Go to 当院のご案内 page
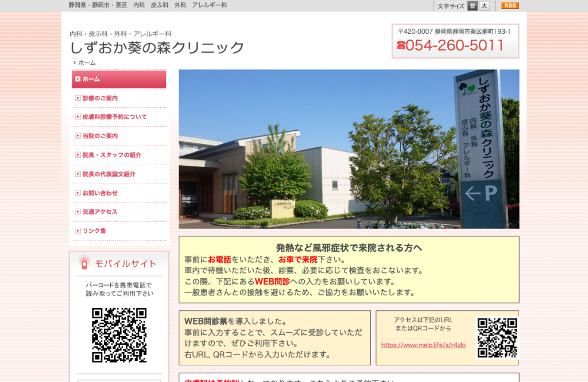Screen dimensions: 588x382 (100, 136)
